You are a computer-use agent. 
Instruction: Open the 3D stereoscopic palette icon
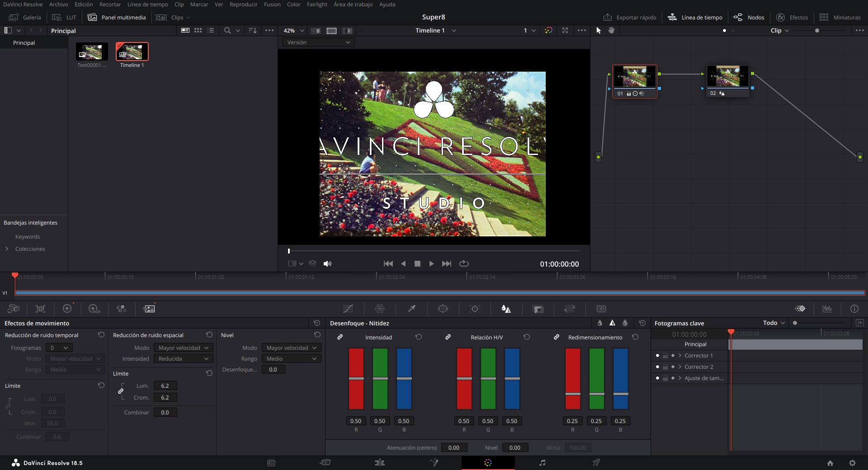pyautogui.click(x=601, y=309)
